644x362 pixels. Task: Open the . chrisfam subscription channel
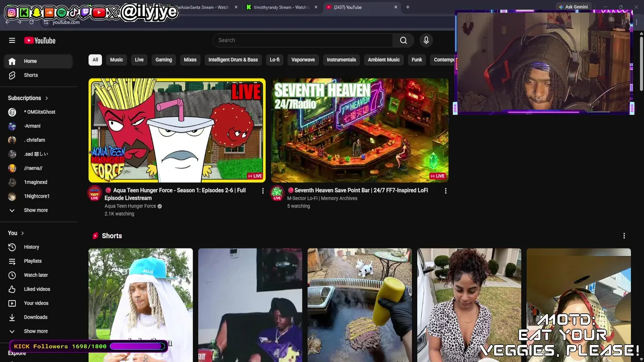click(x=39, y=140)
